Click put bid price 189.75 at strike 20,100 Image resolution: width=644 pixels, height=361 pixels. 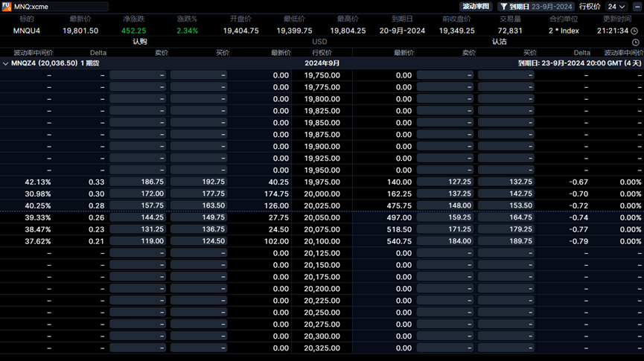[506, 241]
